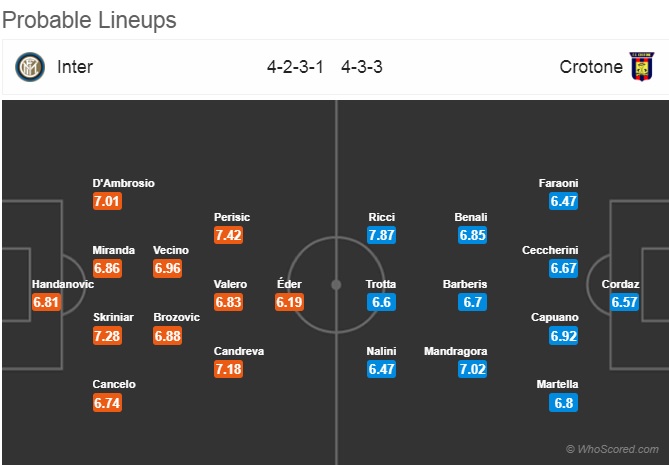Viewport: 669px width, 465px height.
Task: Select the 4-2-3-1 formation text
Action: click(295, 67)
